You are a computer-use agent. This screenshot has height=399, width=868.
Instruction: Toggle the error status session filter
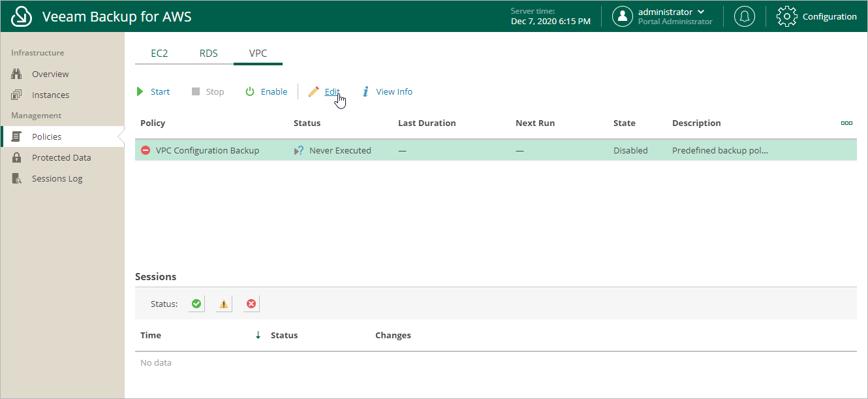pos(251,304)
